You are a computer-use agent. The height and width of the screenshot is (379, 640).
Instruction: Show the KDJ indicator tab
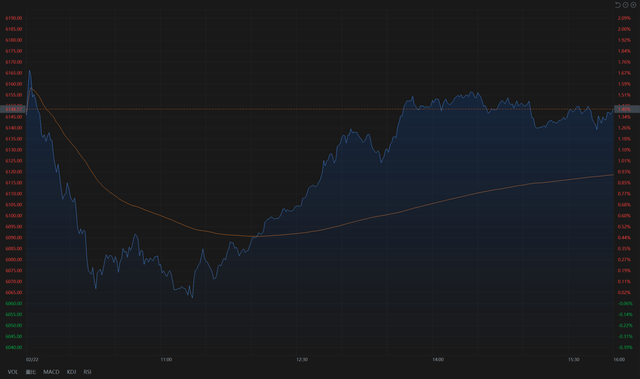click(x=71, y=372)
